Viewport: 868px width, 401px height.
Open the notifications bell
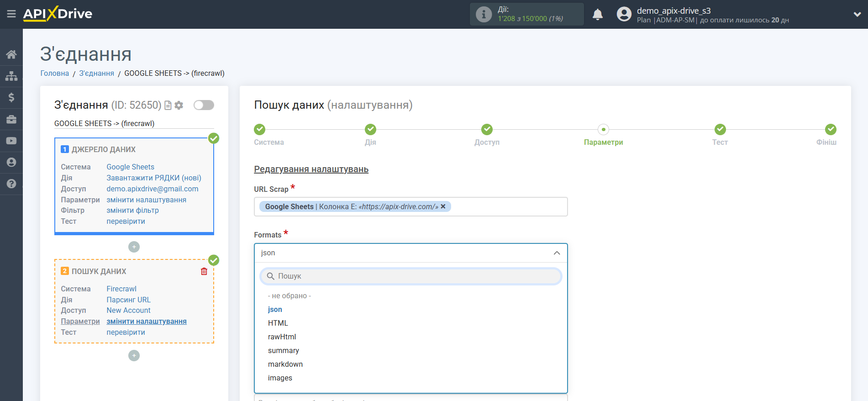coord(598,14)
